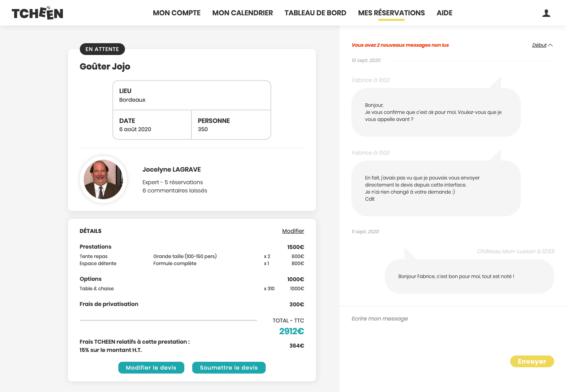Click the En Attente status badge
The image size is (566, 392).
tap(102, 49)
